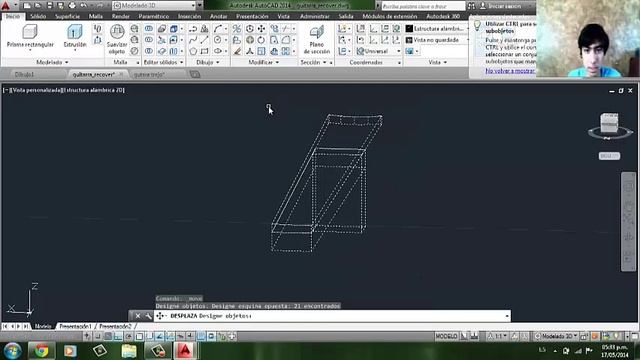Open the Estructura alámbrica visual style dropdown
The image size is (640, 360).
tap(436, 29)
